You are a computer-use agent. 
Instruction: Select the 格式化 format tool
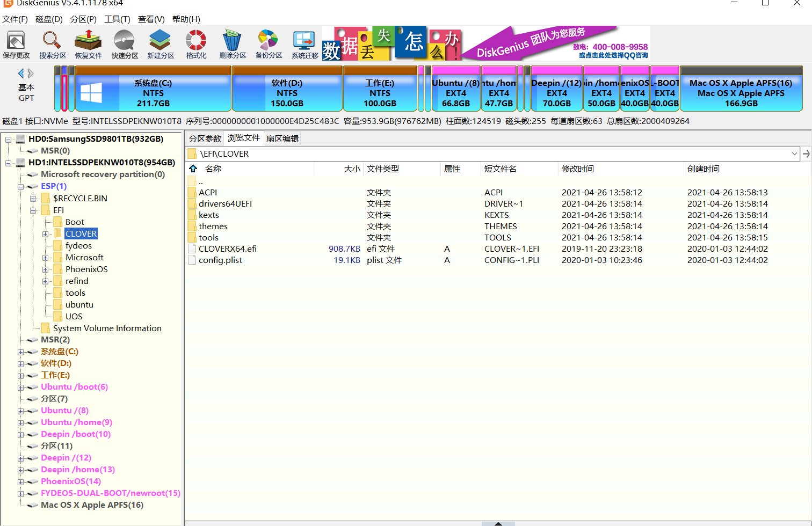click(x=196, y=44)
